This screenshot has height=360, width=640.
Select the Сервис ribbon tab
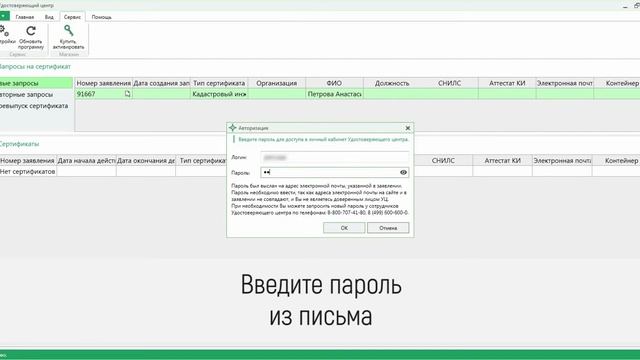(72, 17)
